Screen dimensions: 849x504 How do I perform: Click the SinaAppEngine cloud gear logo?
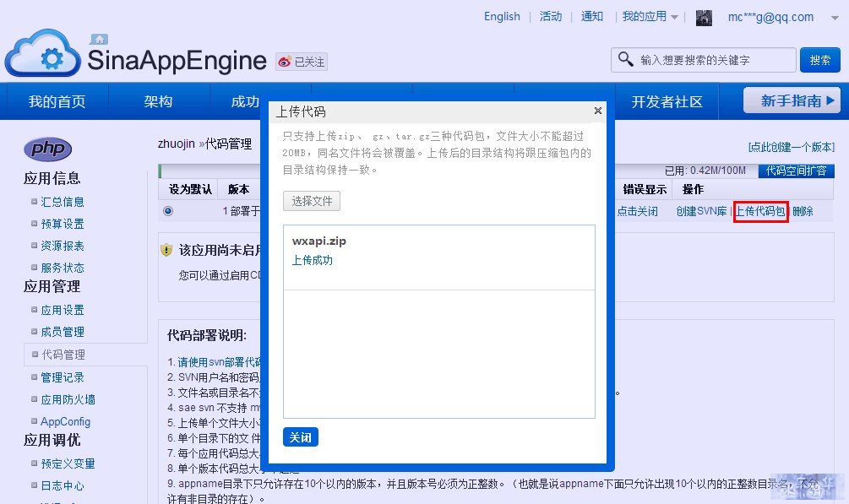click(x=43, y=53)
